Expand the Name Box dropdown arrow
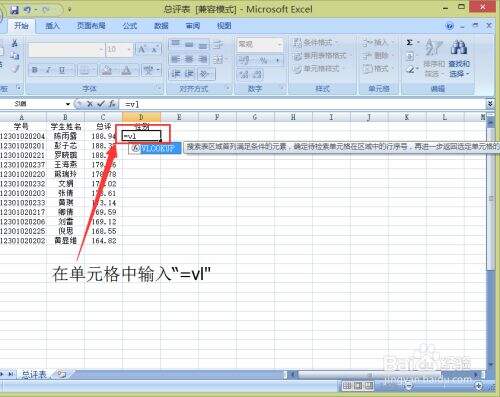 pos(68,104)
